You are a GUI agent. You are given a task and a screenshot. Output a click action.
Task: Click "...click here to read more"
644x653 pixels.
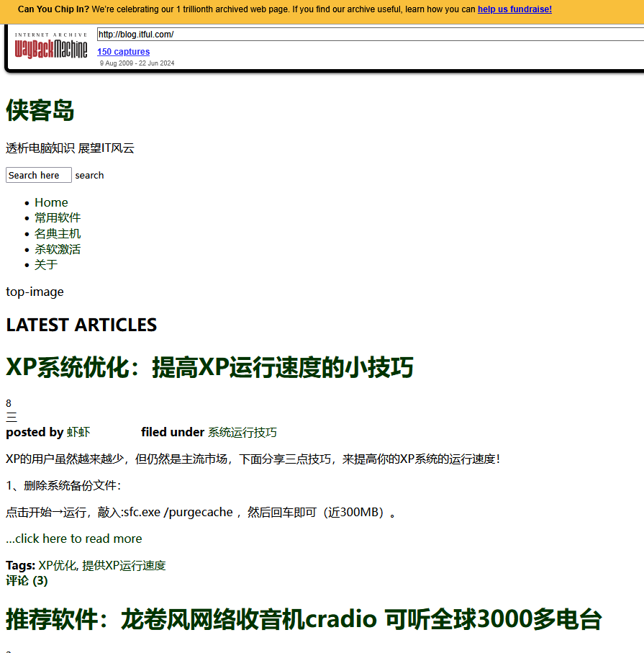[x=74, y=539]
